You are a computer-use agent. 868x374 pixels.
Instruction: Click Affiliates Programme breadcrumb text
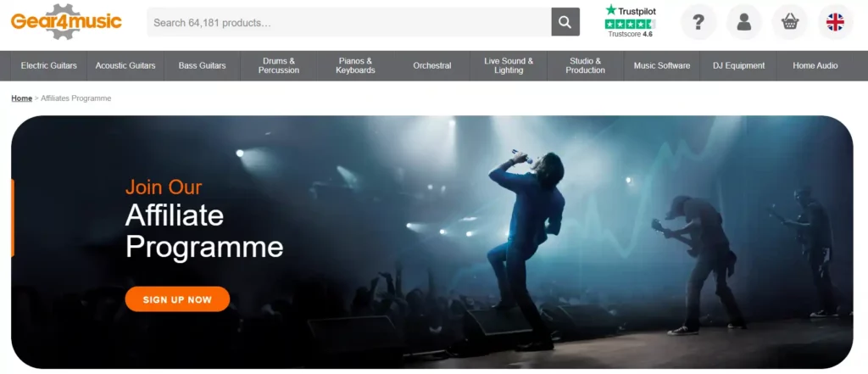pos(75,98)
